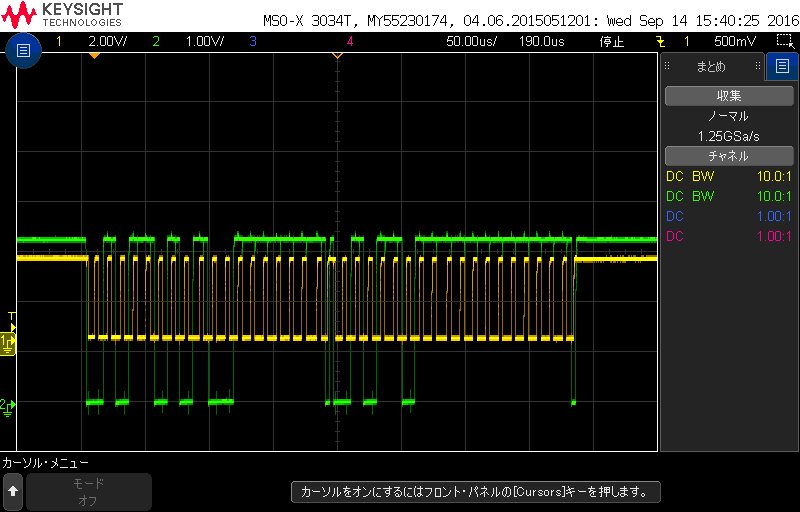Click the モード オフ cursor mode softkey
This screenshot has width=800, height=512.
click(x=89, y=492)
